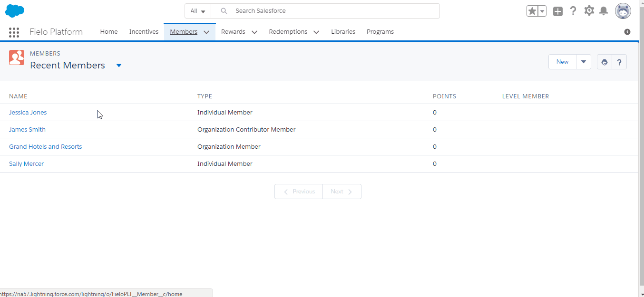Image resolution: width=644 pixels, height=297 pixels.
Task: Expand the Members tab chevron
Action: tap(206, 32)
